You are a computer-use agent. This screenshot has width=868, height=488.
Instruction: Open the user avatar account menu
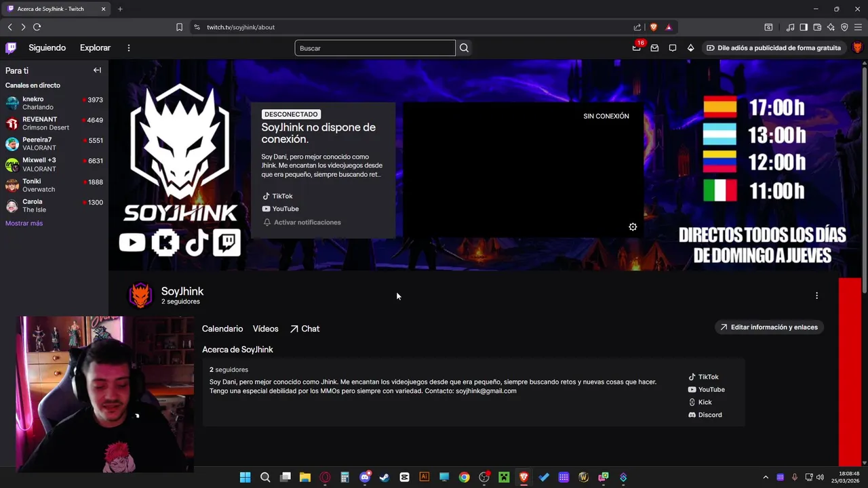click(x=857, y=47)
